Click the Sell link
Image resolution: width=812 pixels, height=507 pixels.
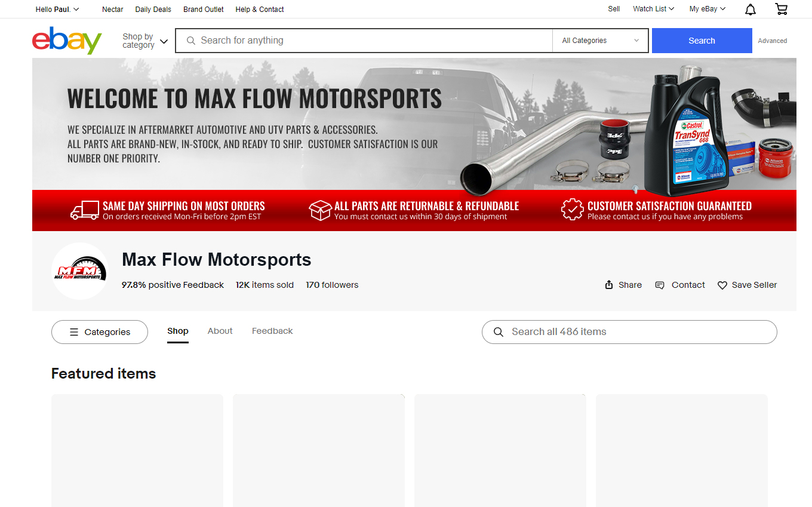[x=614, y=9]
